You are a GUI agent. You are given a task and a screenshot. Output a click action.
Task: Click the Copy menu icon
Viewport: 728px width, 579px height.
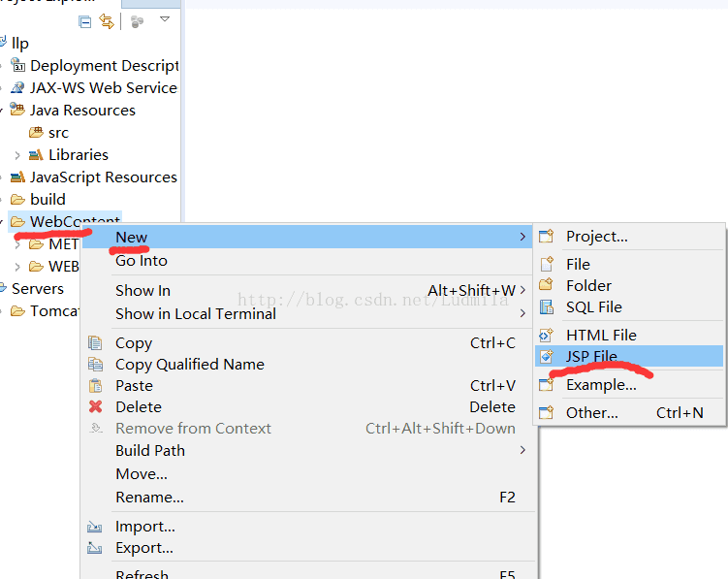click(95, 343)
